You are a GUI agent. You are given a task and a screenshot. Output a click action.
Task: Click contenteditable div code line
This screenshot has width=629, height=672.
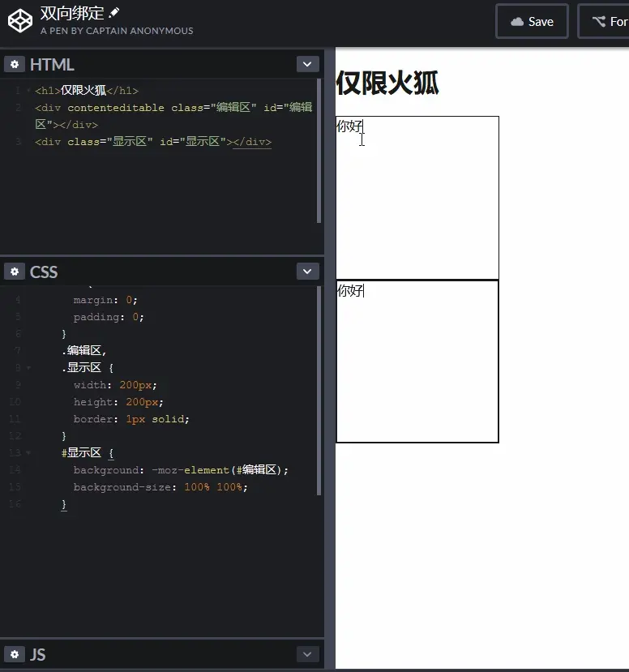pyautogui.click(x=173, y=116)
